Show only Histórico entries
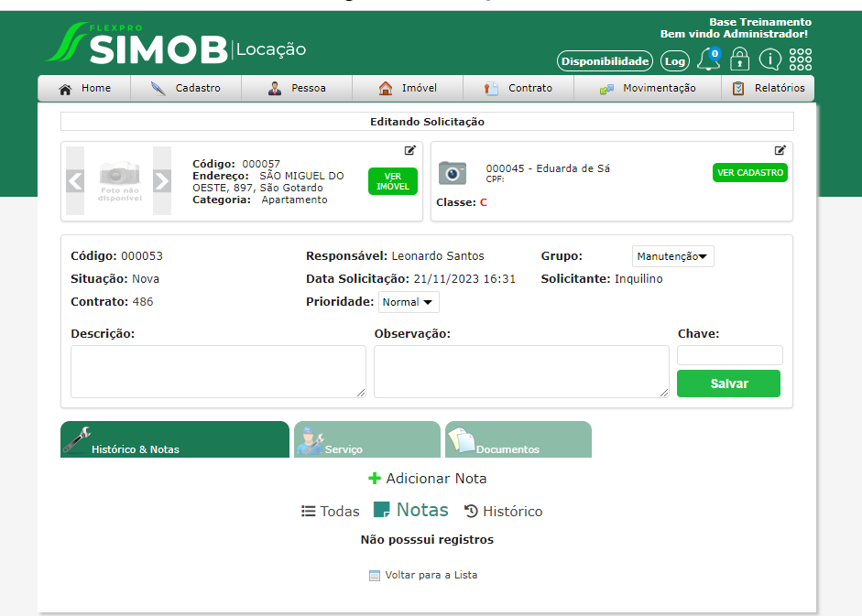 coord(503,512)
